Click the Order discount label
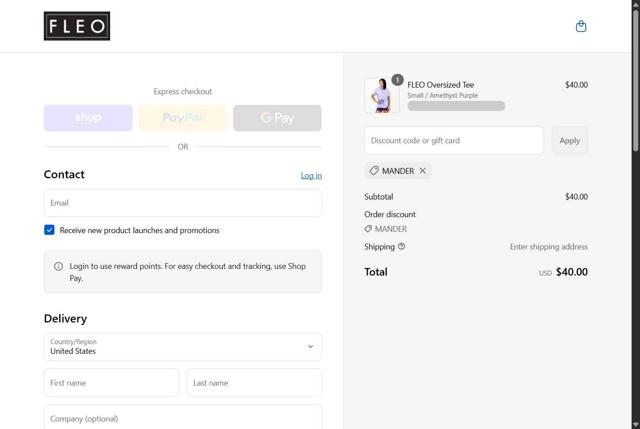 (390, 214)
